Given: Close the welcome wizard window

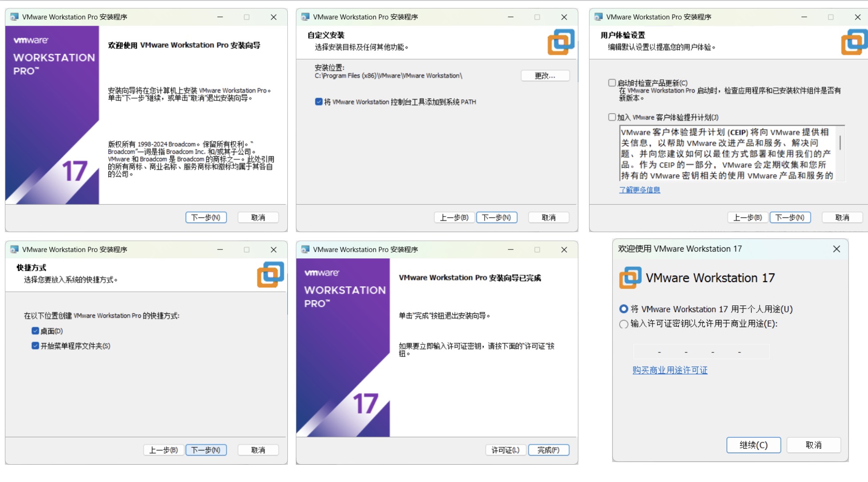Looking at the screenshot, I should click(274, 17).
